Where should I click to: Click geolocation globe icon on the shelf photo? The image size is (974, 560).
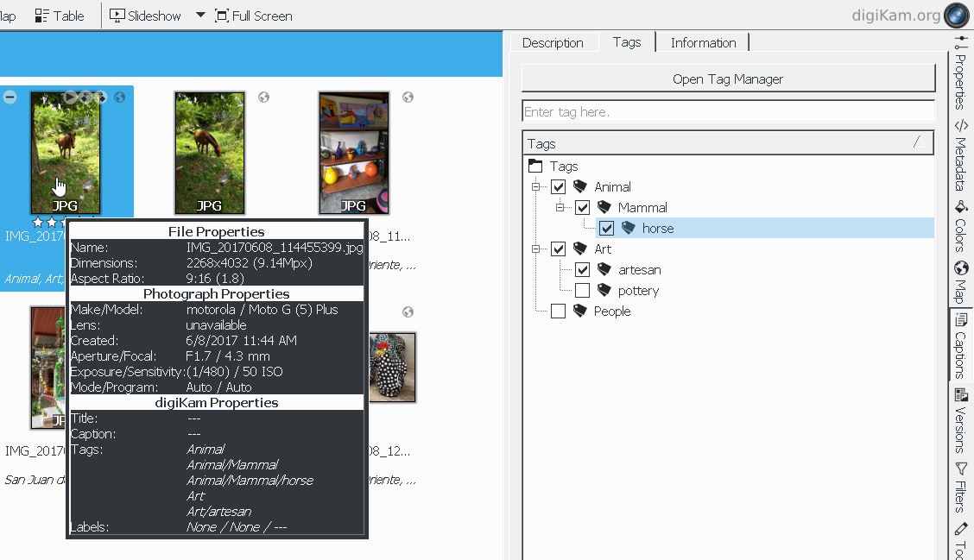(x=408, y=98)
